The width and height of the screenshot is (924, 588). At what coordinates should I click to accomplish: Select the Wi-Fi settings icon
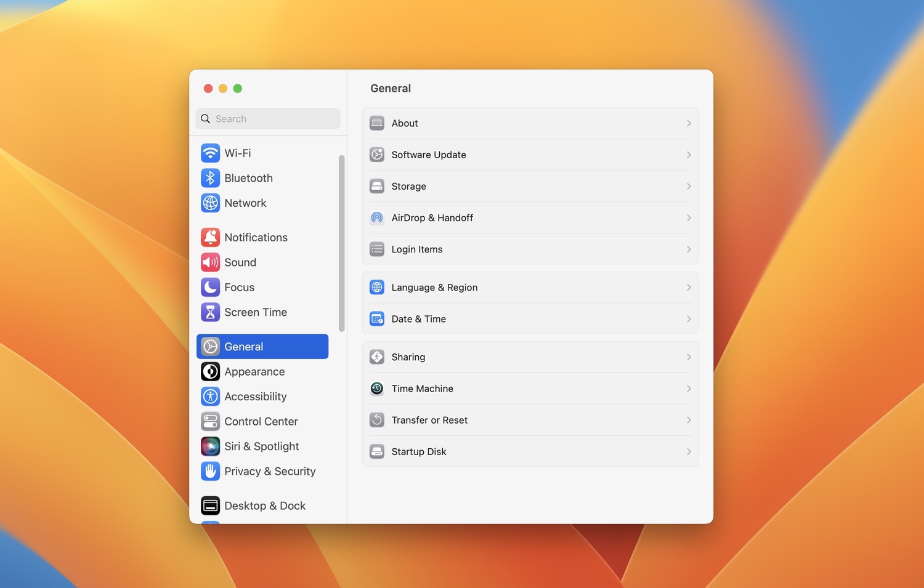210,153
